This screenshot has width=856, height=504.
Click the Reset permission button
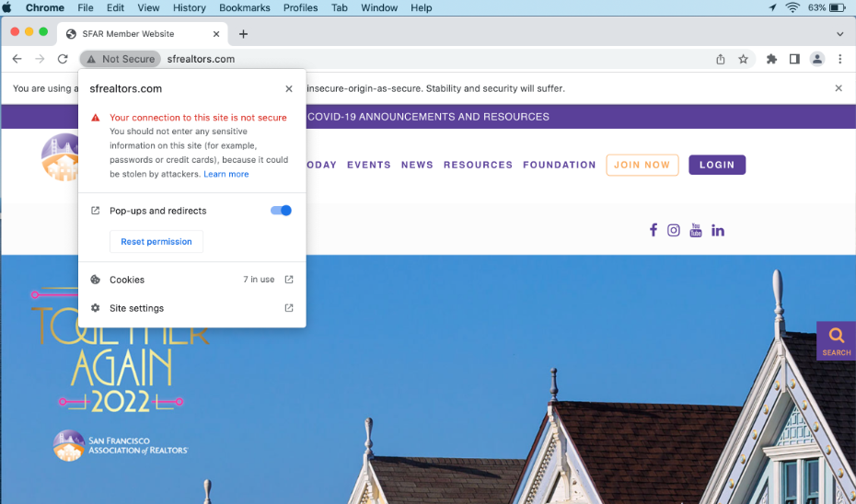pos(156,242)
